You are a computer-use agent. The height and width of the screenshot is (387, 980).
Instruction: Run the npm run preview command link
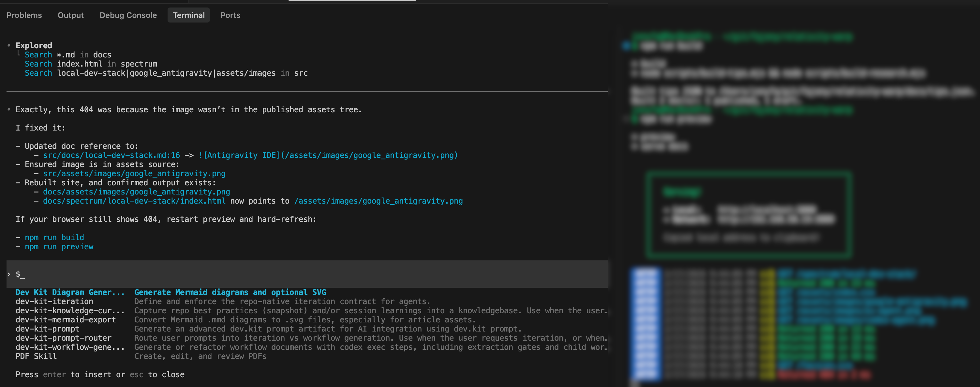(59, 246)
